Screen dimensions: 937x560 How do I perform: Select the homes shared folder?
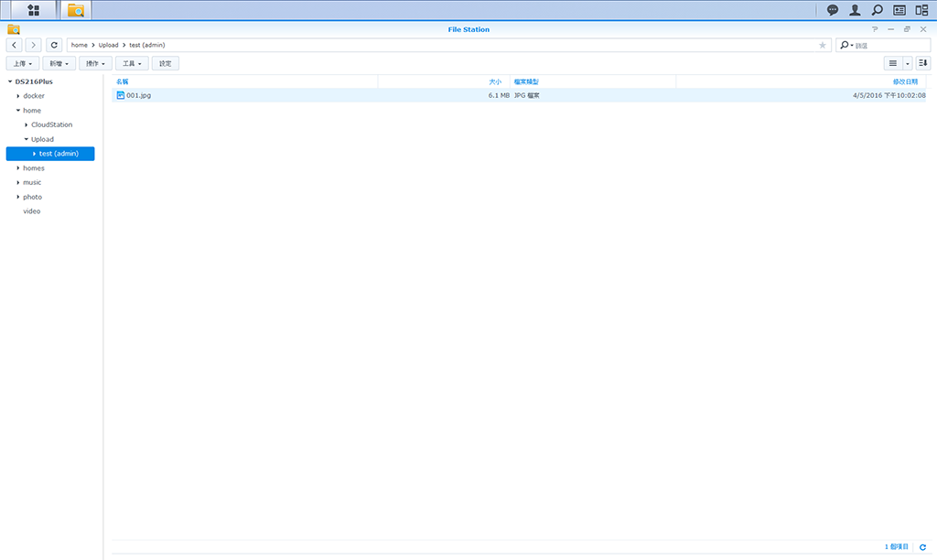point(34,168)
